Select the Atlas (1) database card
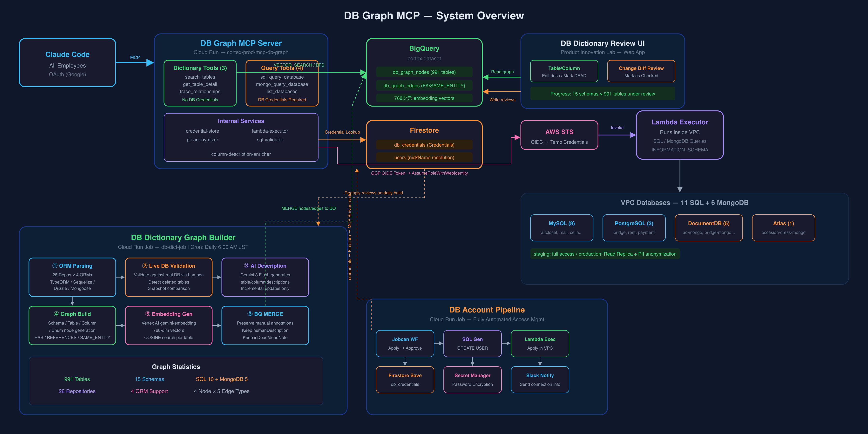 tap(783, 228)
